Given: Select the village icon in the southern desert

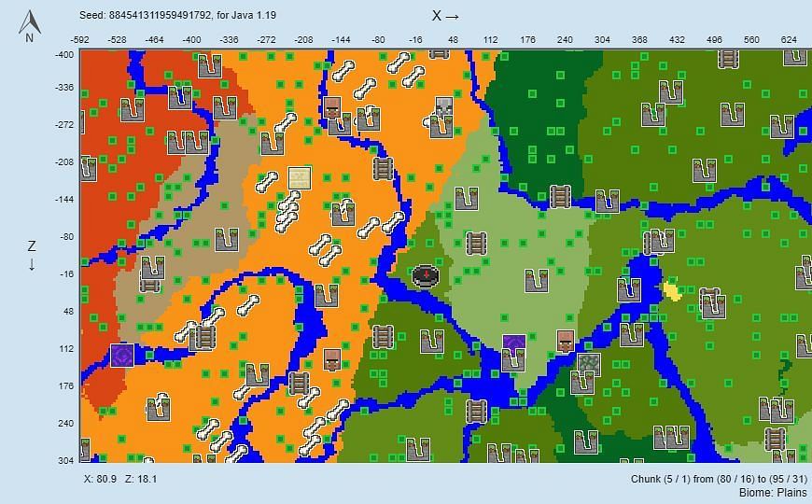Looking at the screenshot, I should (332, 360).
